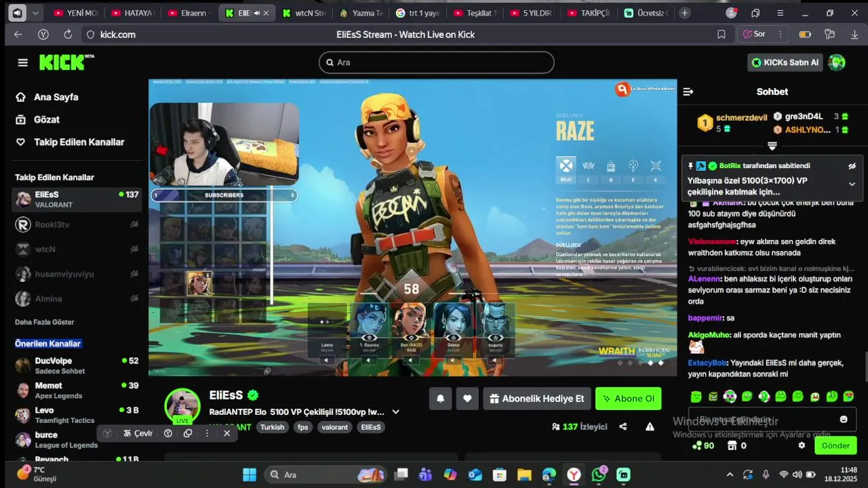Close the floating translate toolbar
The width and height of the screenshot is (868, 488).
[x=227, y=433]
